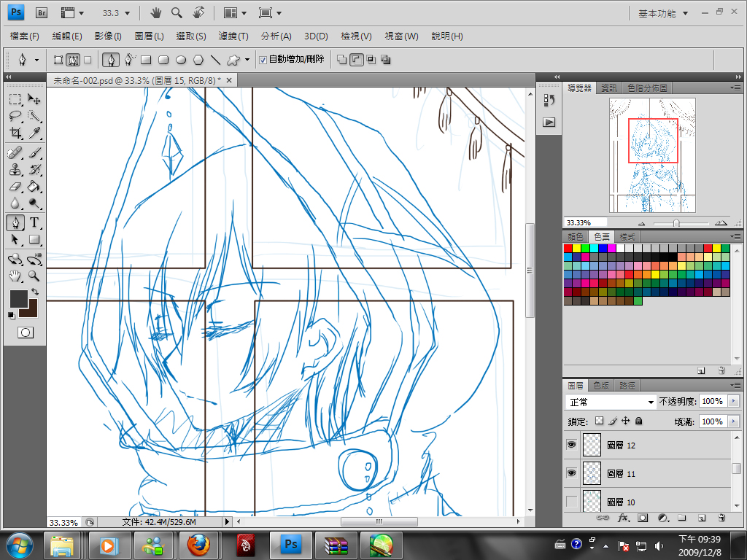Select the Rectangle shape tool in toolbox
The width and height of the screenshot is (747, 560).
(34, 239)
